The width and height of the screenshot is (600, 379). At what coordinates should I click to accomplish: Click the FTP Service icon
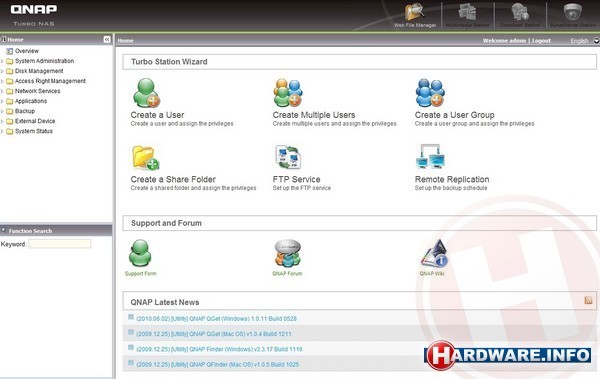pos(288,157)
